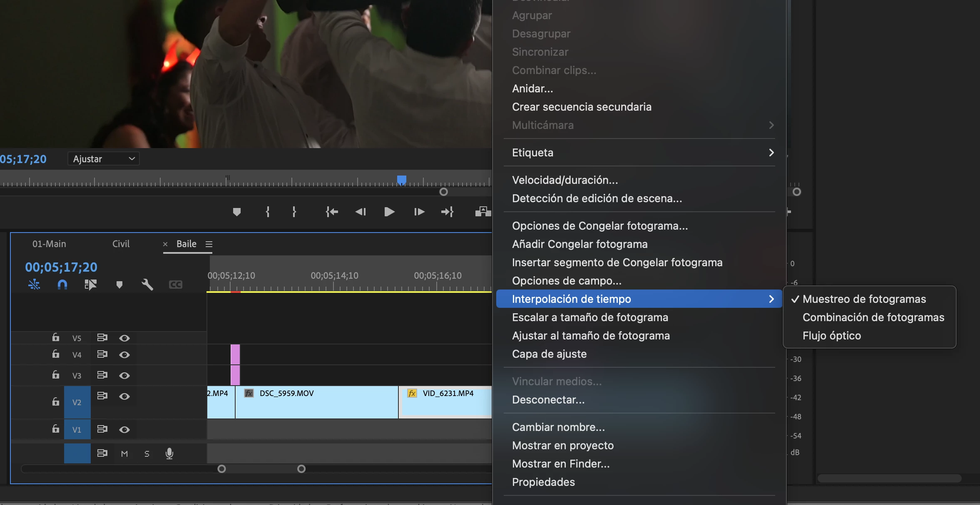Screen dimensions: 980x505
Task: Click the Mark In bracket icon
Action: click(x=267, y=212)
